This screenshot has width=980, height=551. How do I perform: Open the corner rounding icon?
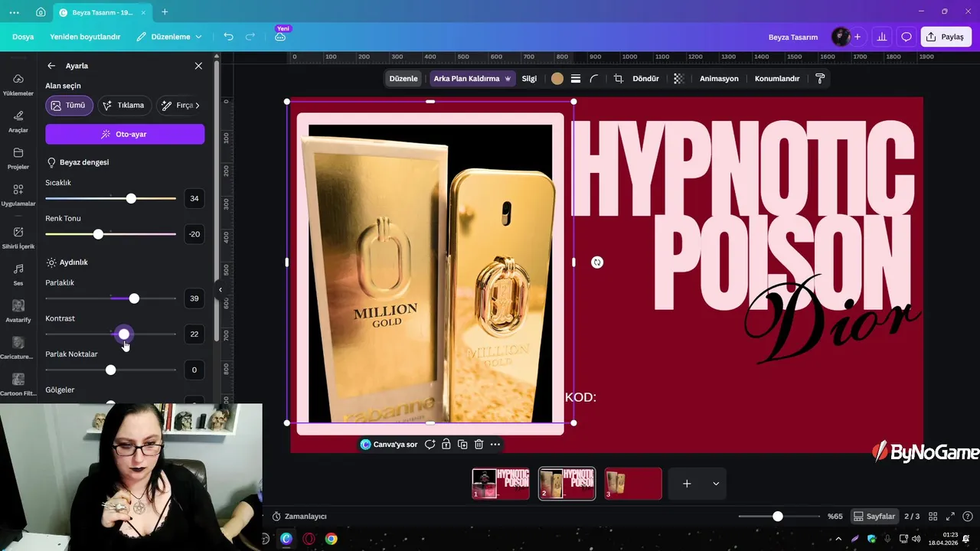(x=594, y=79)
